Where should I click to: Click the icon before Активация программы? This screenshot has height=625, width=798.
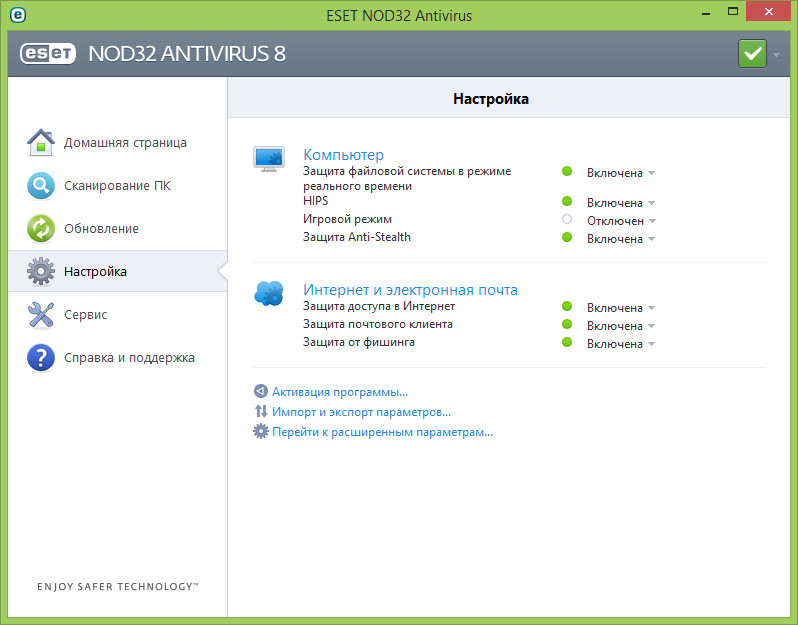(x=261, y=391)
